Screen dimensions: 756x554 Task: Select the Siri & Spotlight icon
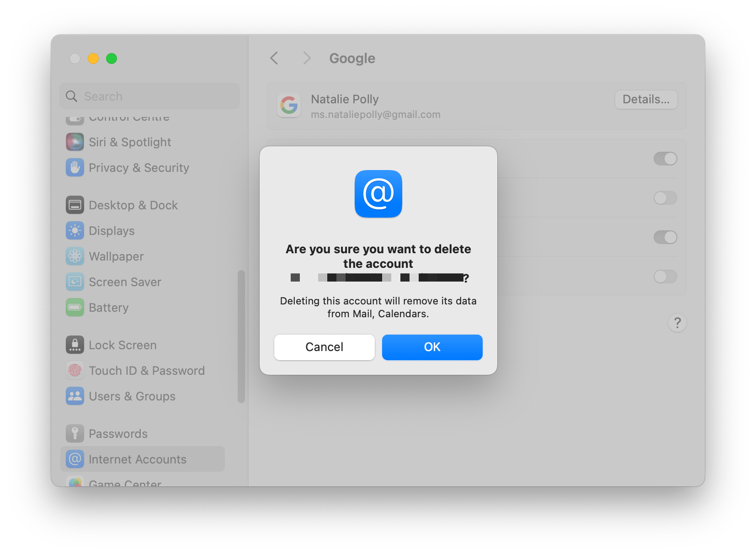click(75, 142)
